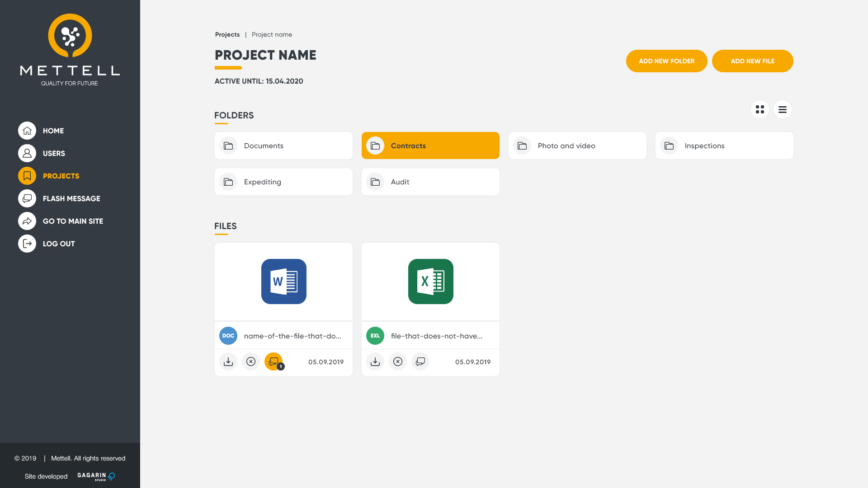Open comments on the Excel file
868x488 pixels.
tap(420, 361)
